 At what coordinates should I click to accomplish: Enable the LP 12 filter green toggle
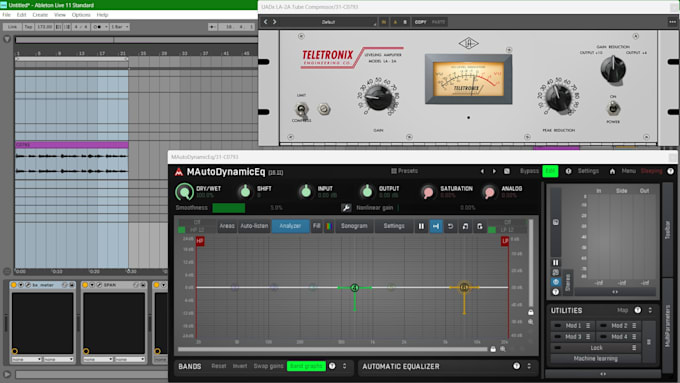point(492,230)
